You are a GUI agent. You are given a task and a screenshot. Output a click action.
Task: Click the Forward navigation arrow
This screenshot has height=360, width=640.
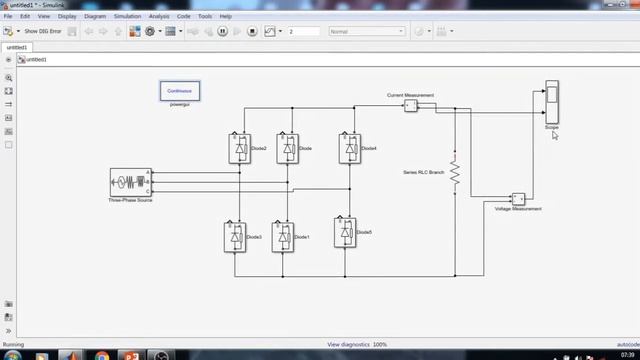(x=103, y=31)
